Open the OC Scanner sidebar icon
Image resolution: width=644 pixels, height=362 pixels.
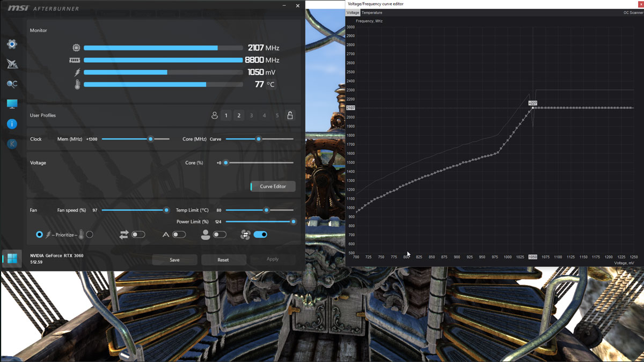(12, 84)
